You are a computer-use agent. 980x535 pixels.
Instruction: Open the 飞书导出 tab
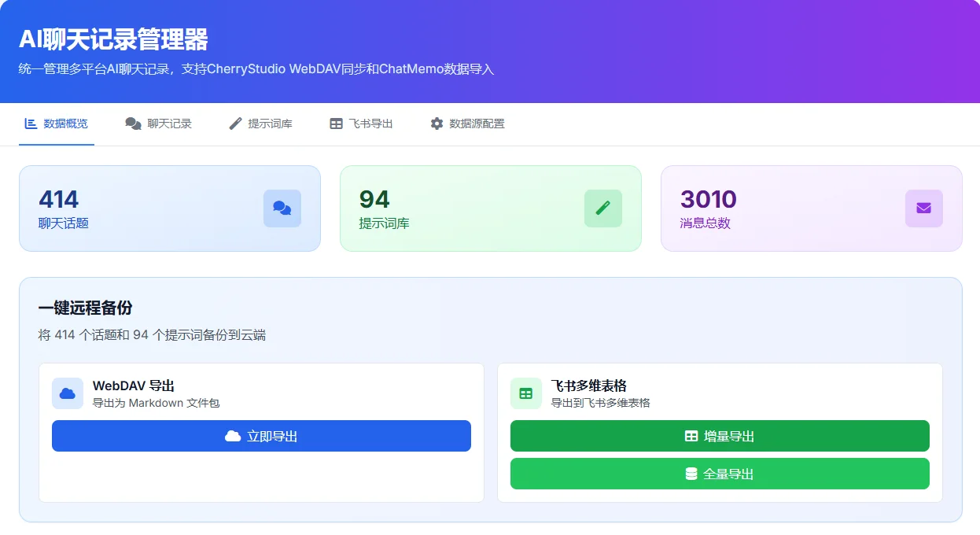pyautogui.click(x=359, y=123)
